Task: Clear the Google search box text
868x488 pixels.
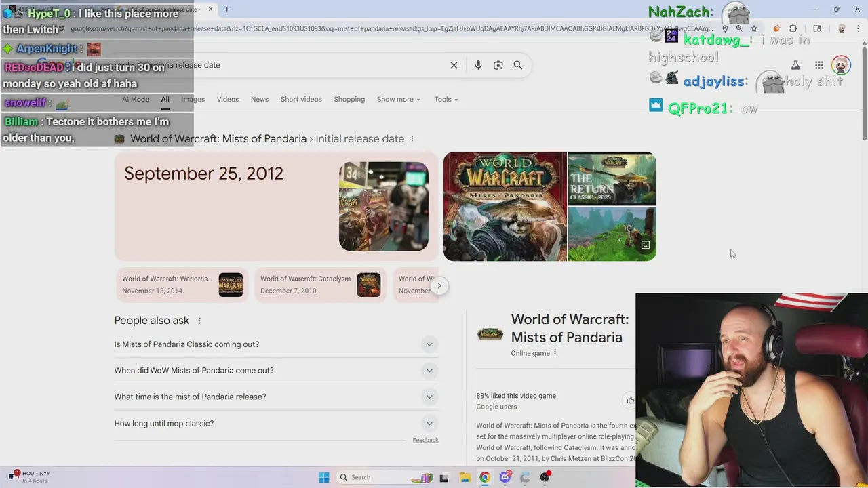Action: pos(454,65)
